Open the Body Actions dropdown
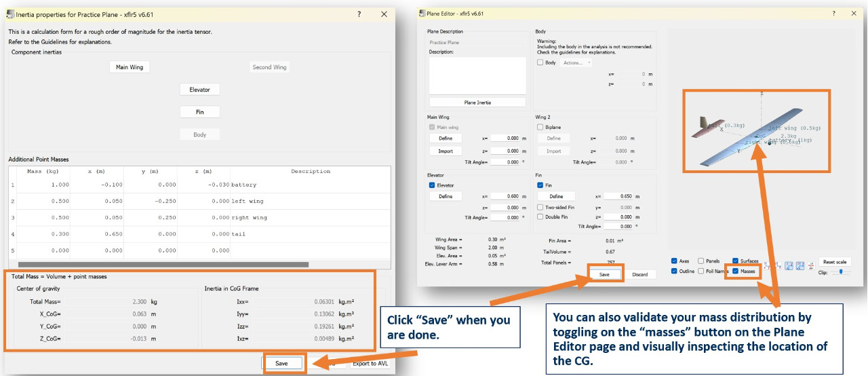Screen dimensions: 868x376 (576, 62)
